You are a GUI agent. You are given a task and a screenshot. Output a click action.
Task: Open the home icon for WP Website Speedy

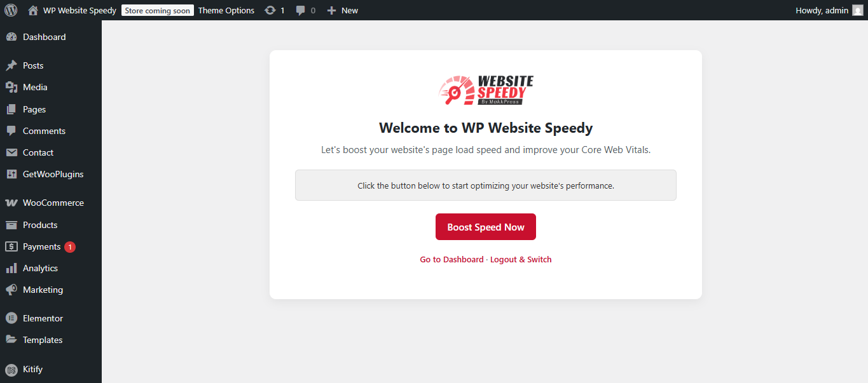tap(33, 10)
